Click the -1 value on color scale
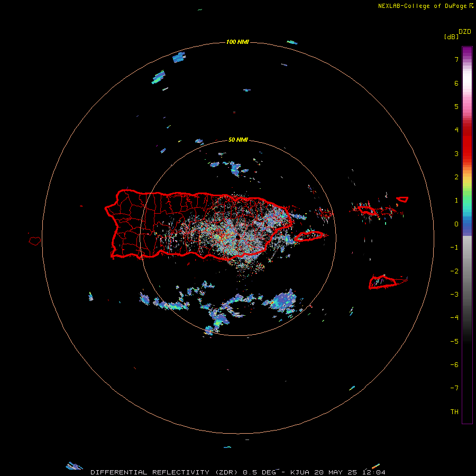This screenshot has width=476, height=476. 454,248
